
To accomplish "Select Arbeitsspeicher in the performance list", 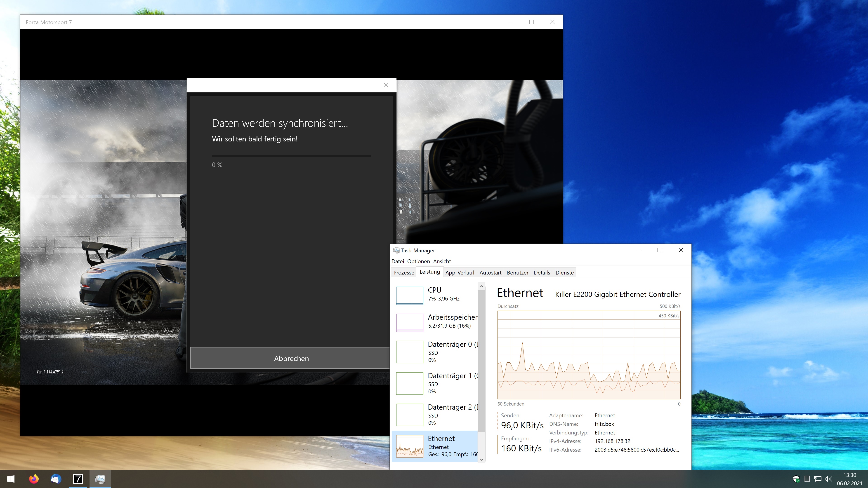I will click(452, 321).
